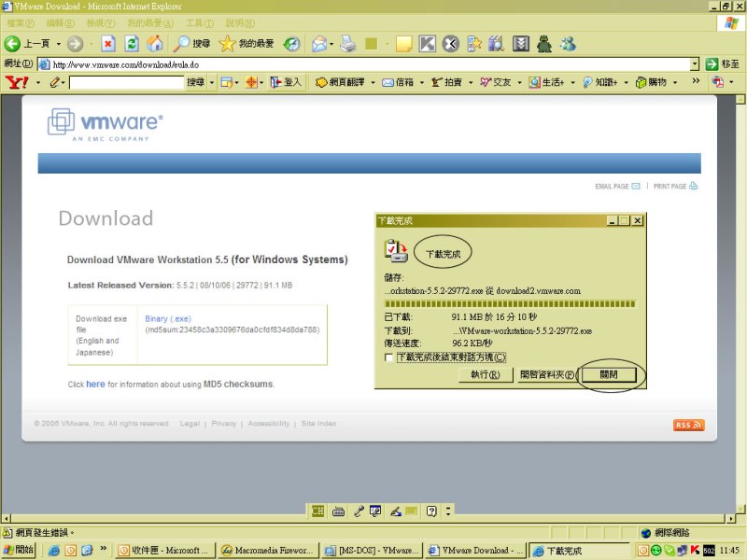Click the K arrow icon in toolbar
747x560 pixels.
point(428,44)
